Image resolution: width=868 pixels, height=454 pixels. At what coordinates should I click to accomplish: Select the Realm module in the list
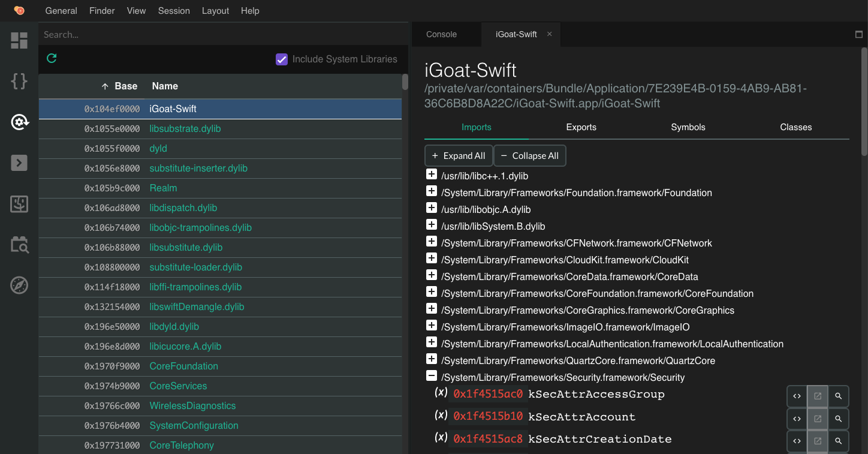click(163, 188)
